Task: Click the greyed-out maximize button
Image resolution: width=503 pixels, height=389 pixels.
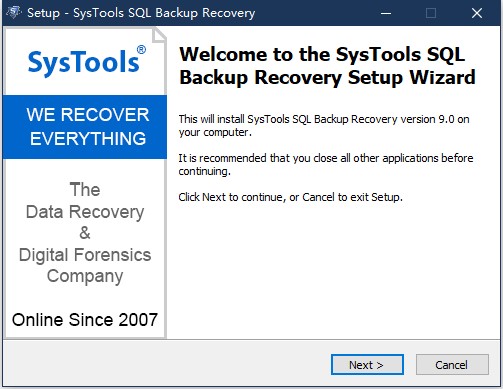Action: coord(431,13)
